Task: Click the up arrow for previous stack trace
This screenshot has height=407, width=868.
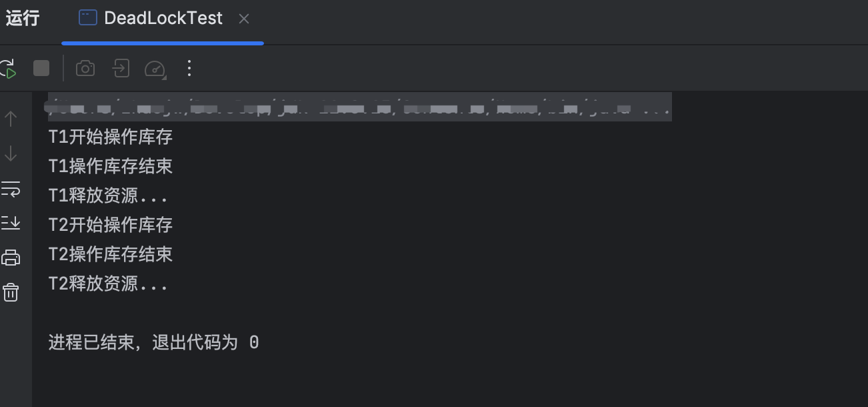Action: tap(11, 119)
